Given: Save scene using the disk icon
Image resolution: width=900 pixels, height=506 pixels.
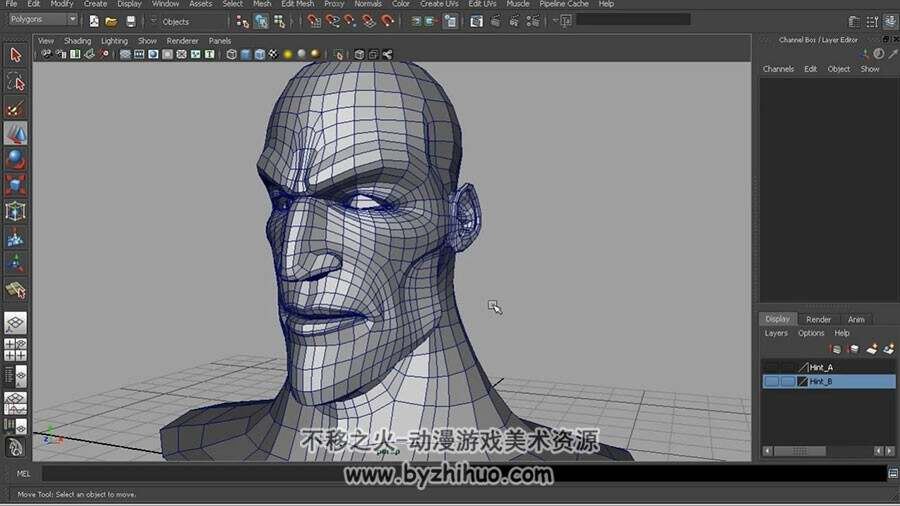Looking at the screenshot, I should (131, 22).
